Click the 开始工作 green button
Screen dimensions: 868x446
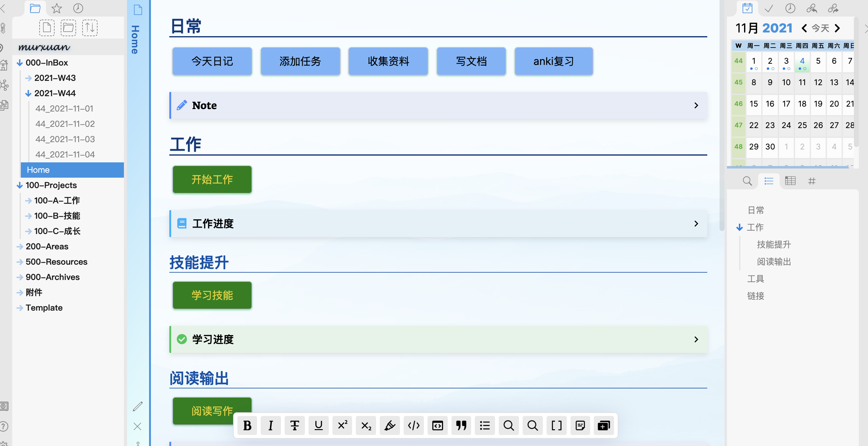tap(212, 180)
